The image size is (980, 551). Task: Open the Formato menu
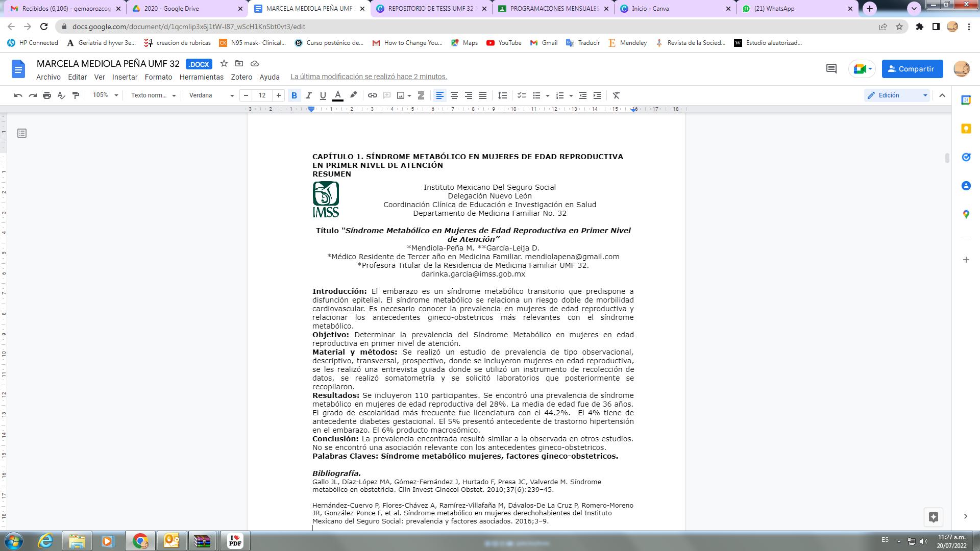coord(159,77)
